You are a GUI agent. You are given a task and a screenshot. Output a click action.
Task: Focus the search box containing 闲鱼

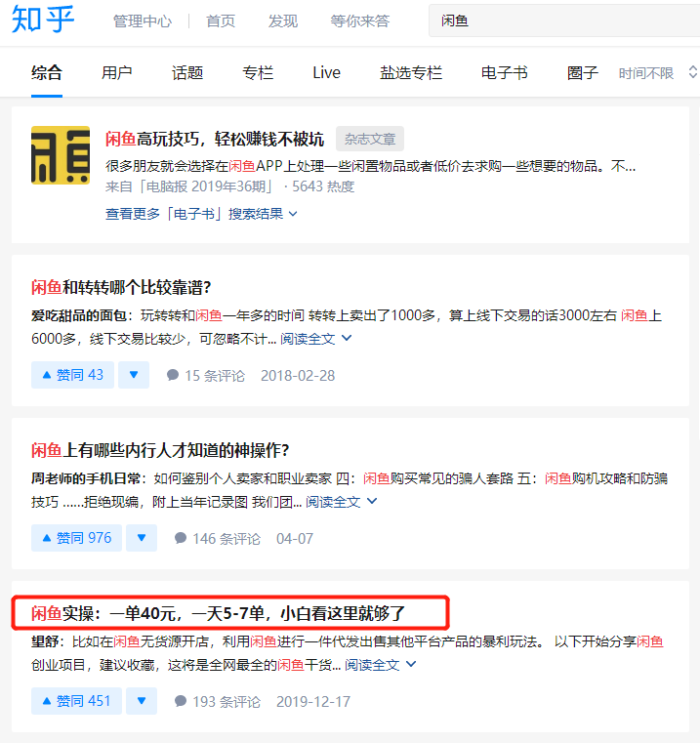(x=564, y=21)
